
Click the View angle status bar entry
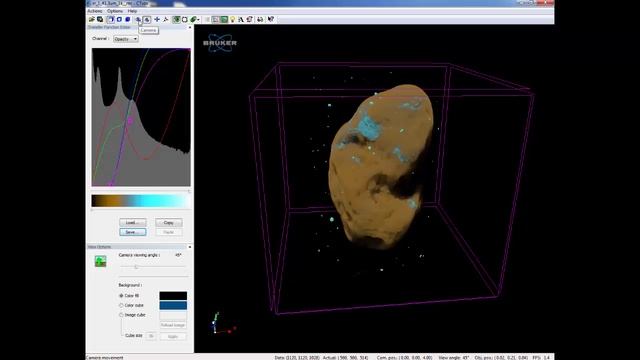pos(454,358)
